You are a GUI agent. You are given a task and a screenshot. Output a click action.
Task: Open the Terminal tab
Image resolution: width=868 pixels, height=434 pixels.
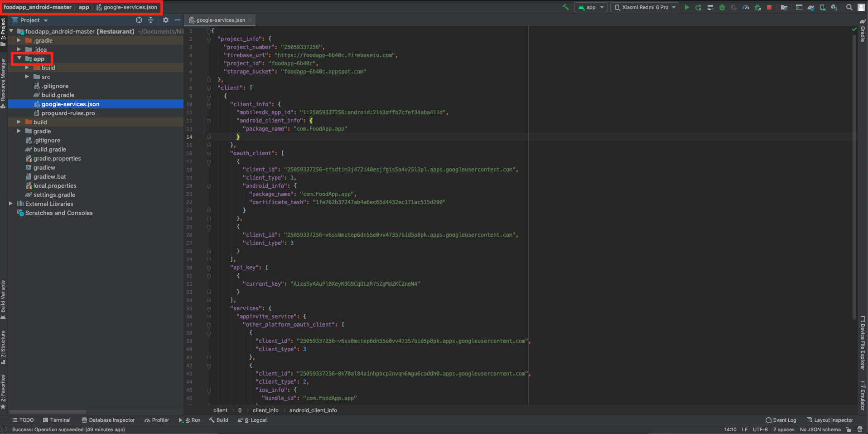[57, 420]
